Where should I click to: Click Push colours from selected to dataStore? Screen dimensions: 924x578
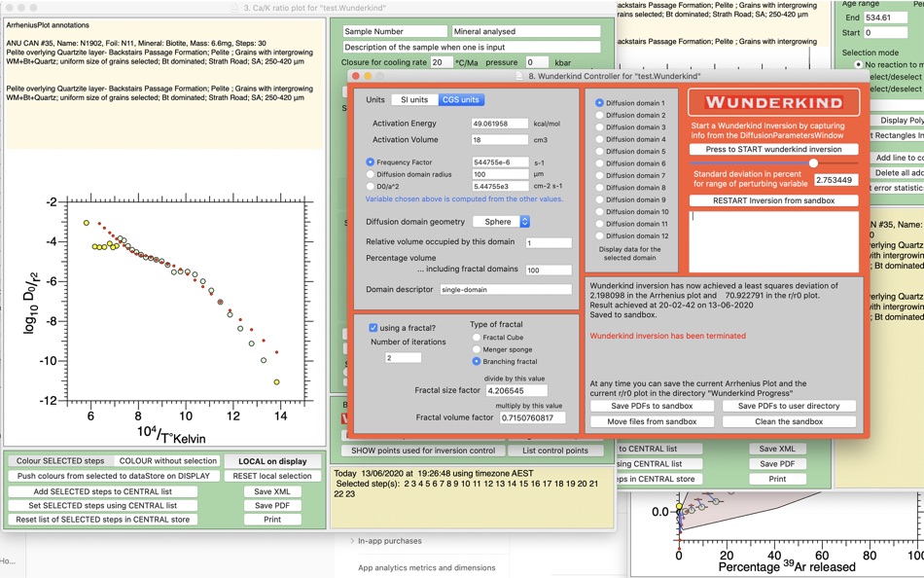(114, 476)
